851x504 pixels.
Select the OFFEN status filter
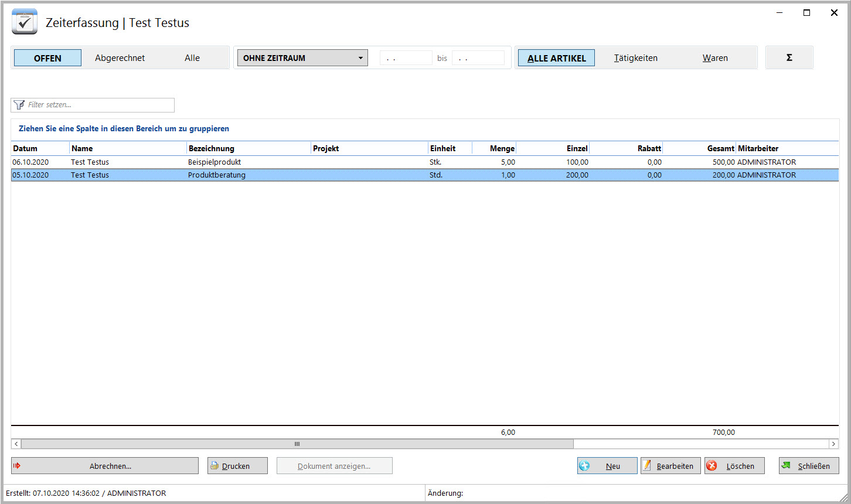(47, 58)
